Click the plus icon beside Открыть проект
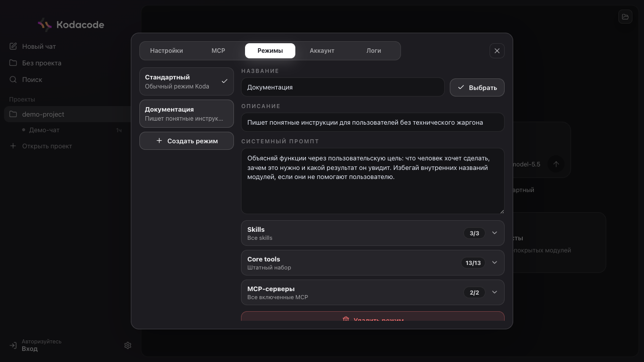Screen dimensions: 644x362 pyautogui.click(x=13, y=146)
